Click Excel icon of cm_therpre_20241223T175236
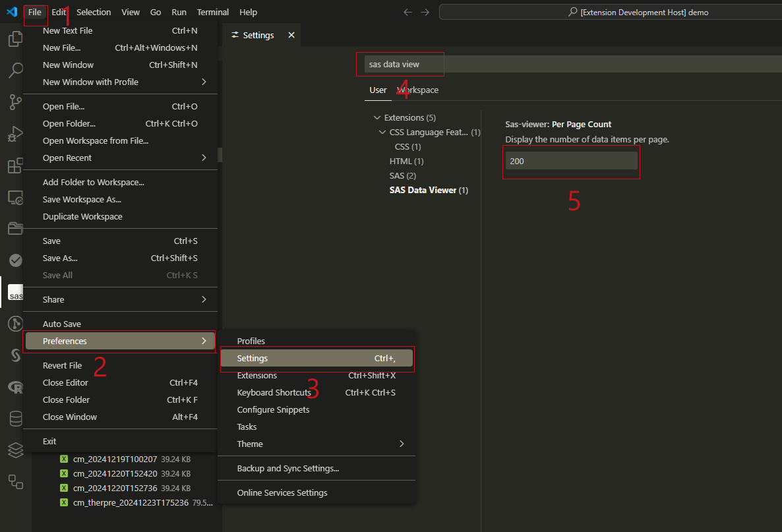 pyautogui.click(x=64, y=502)
